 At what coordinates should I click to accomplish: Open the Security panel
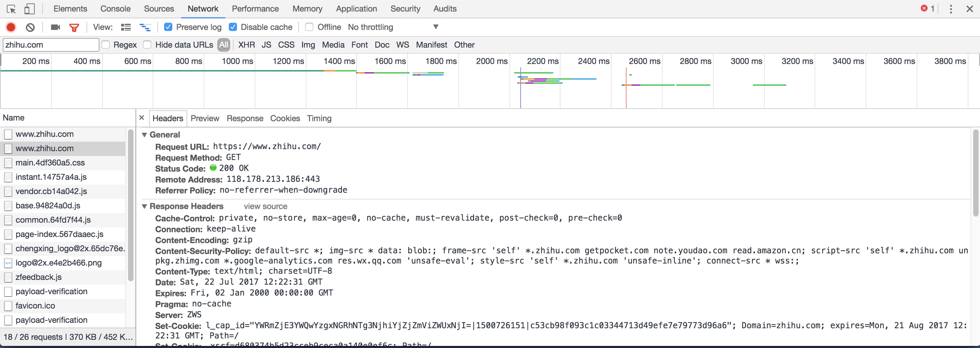point(405,9)
